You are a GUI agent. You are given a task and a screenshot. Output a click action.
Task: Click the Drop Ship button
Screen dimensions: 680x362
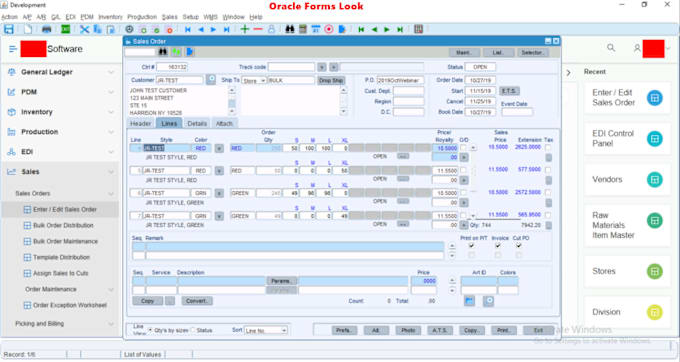[x=331, y=81]
